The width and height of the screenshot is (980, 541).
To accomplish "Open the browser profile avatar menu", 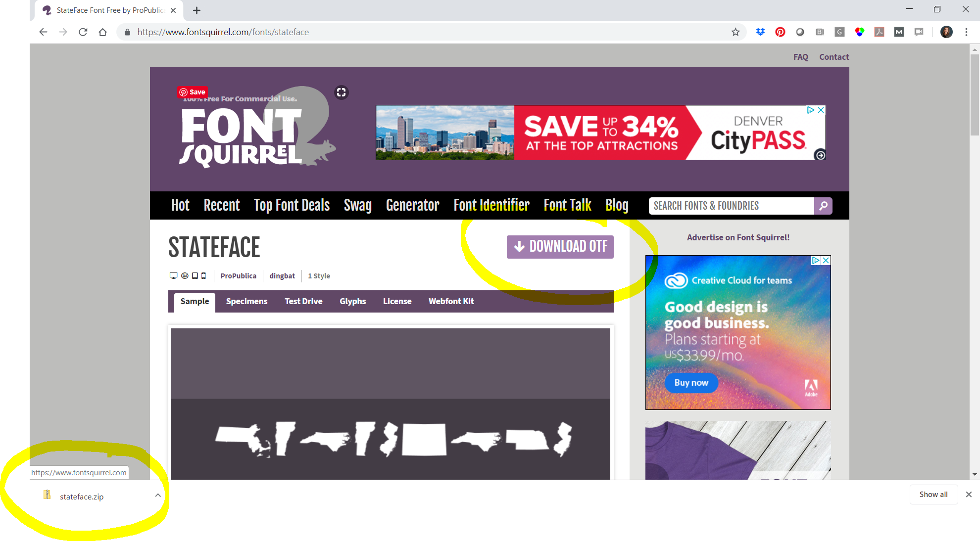I will click(x=946, y=32).
